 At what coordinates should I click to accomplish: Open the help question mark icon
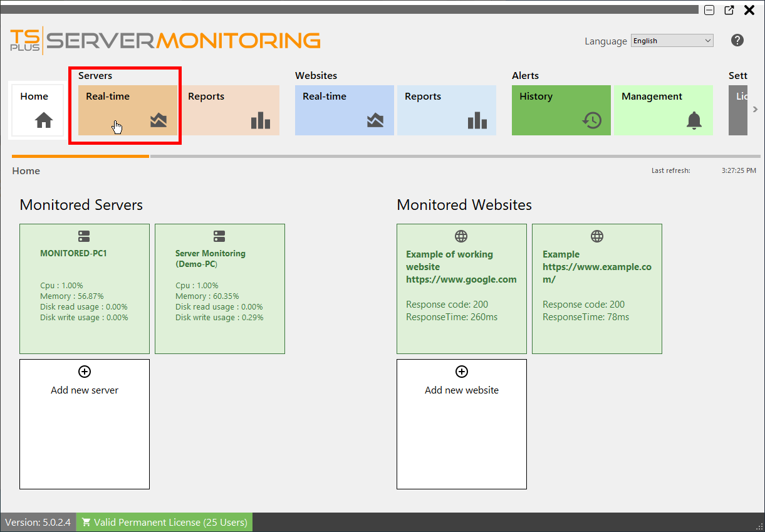(737, 40)
